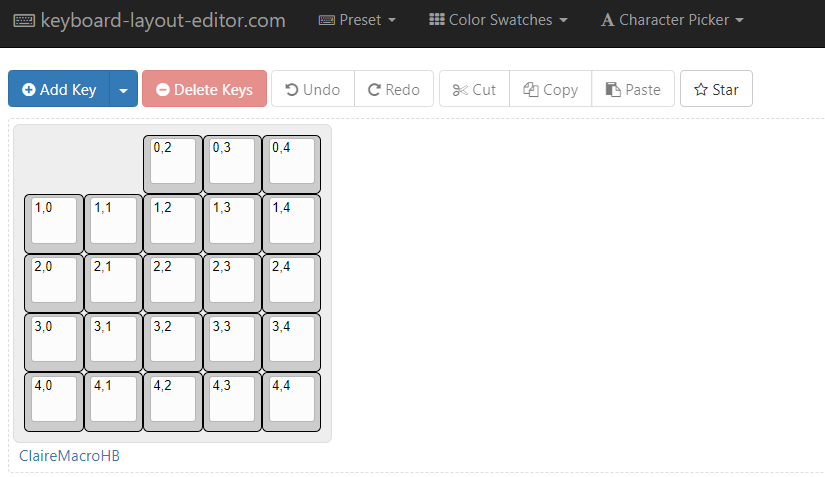Viewport: 825px width, 477px height.
Task: Select the key labeled 2,0
Action: click(x=54, y=283)
